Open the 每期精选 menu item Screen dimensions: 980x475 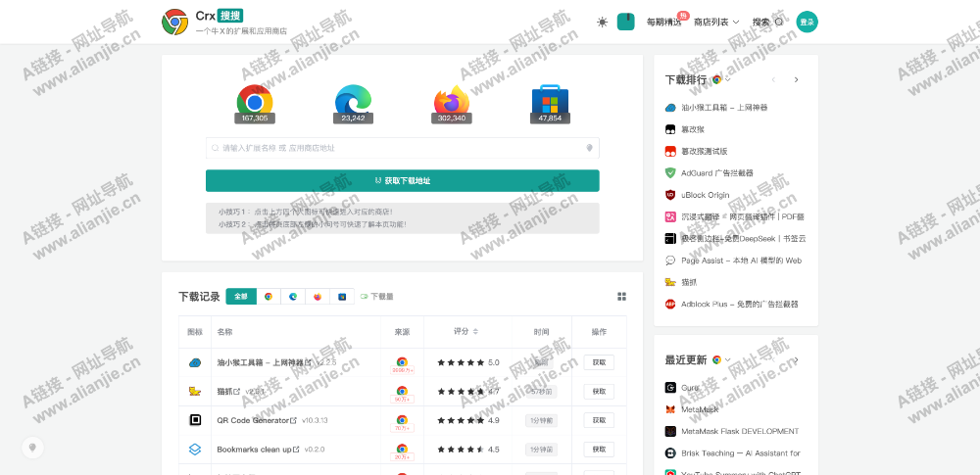click(x=663, y=22)
